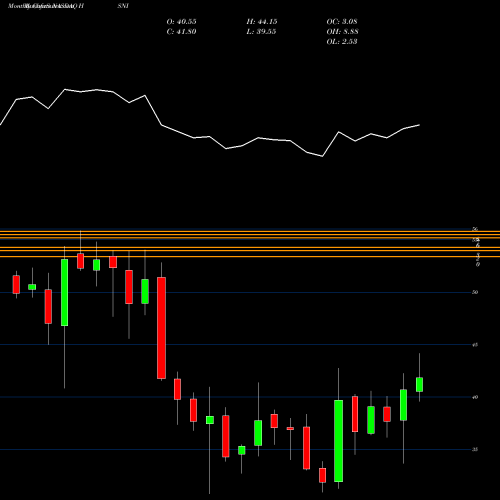Select the OL: 2.53 reading
Image resolution: width=500 pixels, height=500 pixels.
(x=342, y=42)
